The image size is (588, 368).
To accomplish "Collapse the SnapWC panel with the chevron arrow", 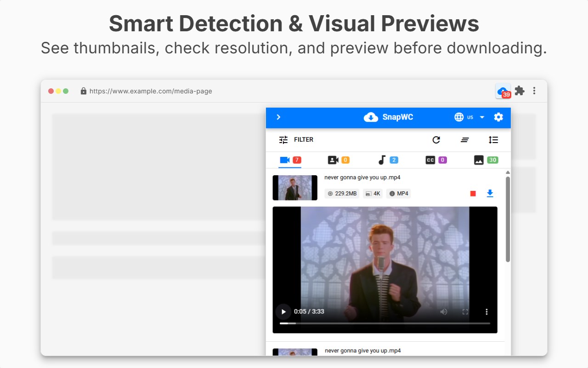I will 278,117.
